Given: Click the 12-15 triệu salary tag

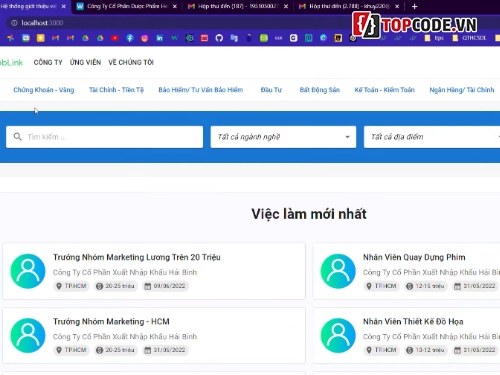Looking at the screenshot, I should (x=425, y=286).
